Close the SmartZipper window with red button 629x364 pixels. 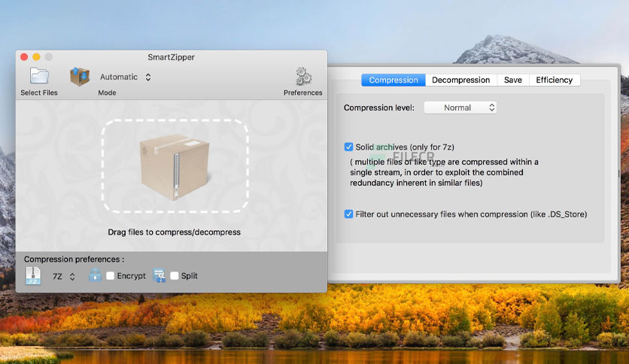[24, 57]
